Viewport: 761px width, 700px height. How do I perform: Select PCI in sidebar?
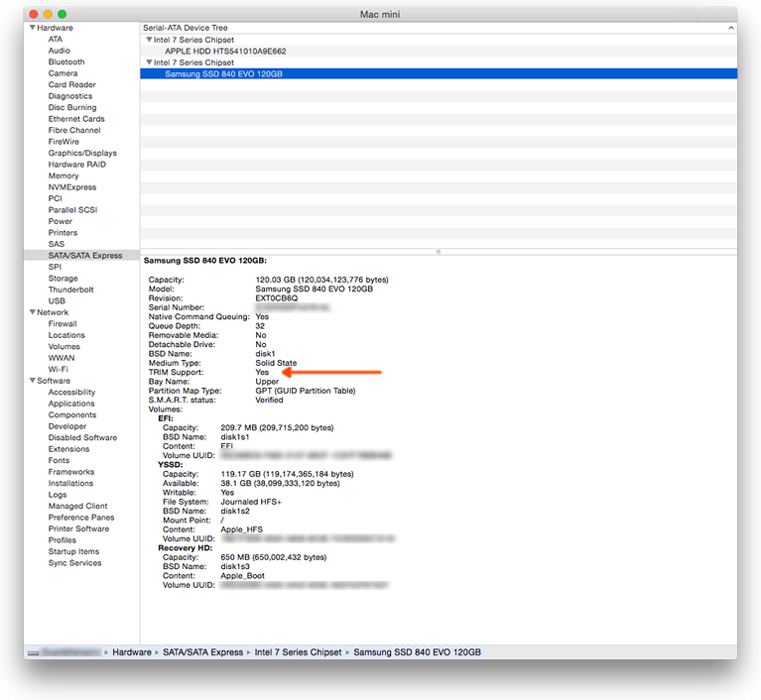click(x=55, y=198)
